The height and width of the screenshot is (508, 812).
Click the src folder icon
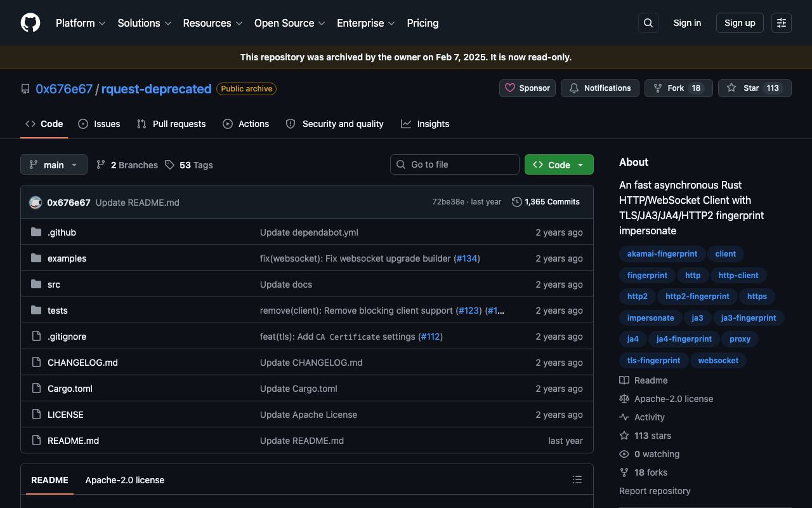point(36,284)
